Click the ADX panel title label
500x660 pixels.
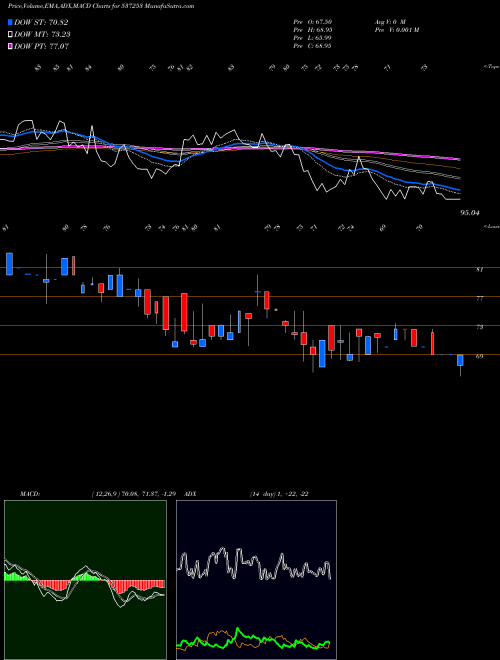[190, 494]
